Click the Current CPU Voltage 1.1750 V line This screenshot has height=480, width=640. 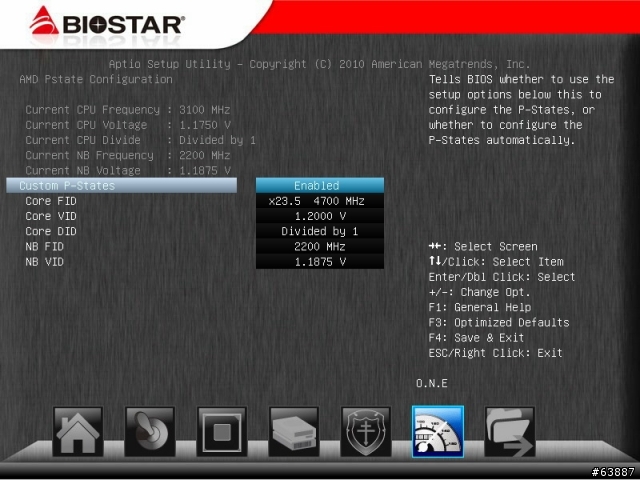pyautogui.click(x=128, y=125)
